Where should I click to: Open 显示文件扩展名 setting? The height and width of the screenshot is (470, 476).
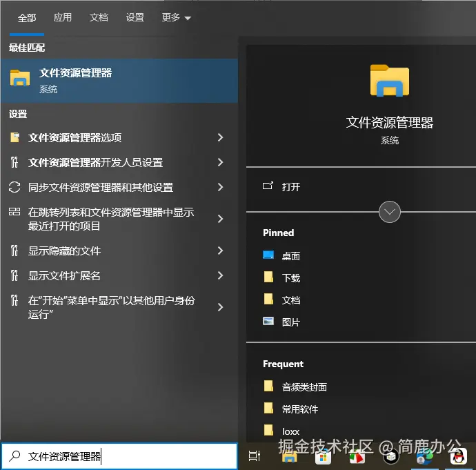point(119,275)
